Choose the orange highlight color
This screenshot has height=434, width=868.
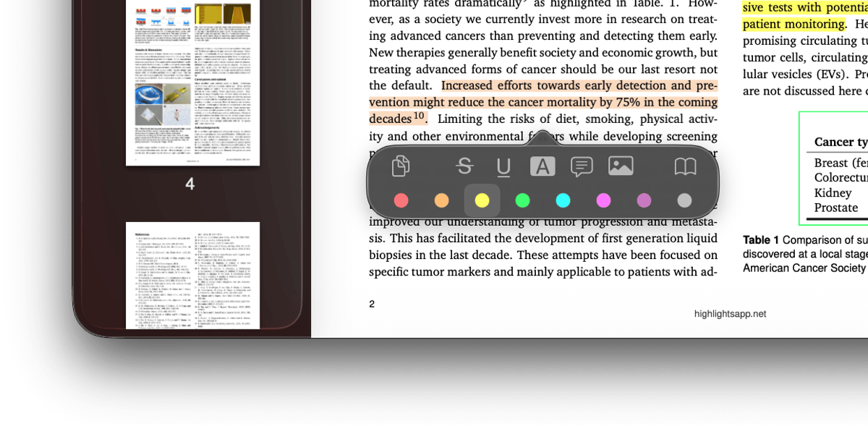442,200
